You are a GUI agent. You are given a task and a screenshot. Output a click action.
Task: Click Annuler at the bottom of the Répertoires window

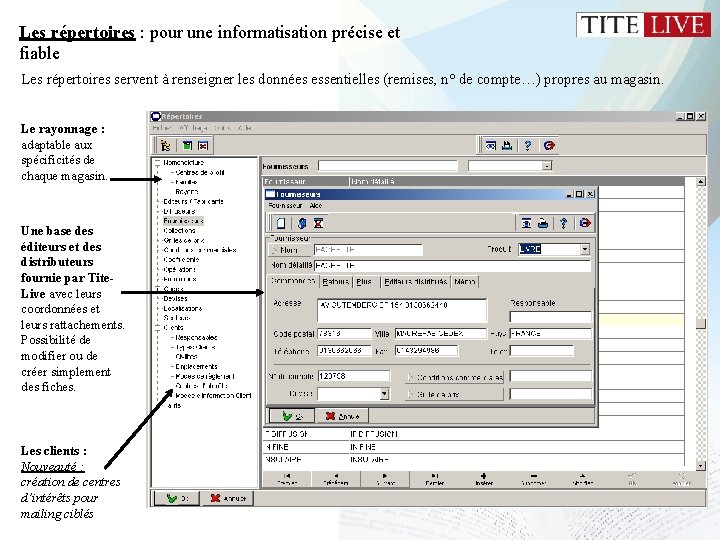pyautogui.click(x=228, y=498)
